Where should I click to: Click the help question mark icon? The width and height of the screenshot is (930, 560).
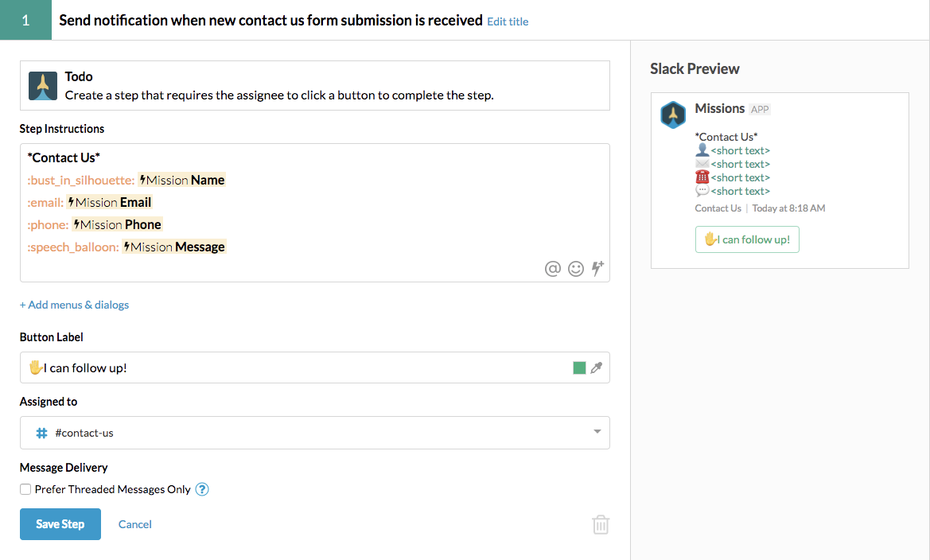point(202,489)
